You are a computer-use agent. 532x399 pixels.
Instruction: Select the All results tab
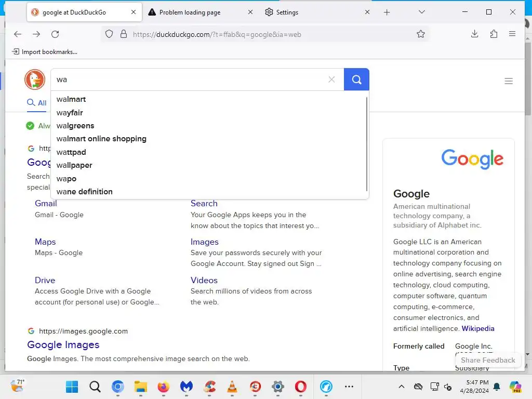(37, 103)
